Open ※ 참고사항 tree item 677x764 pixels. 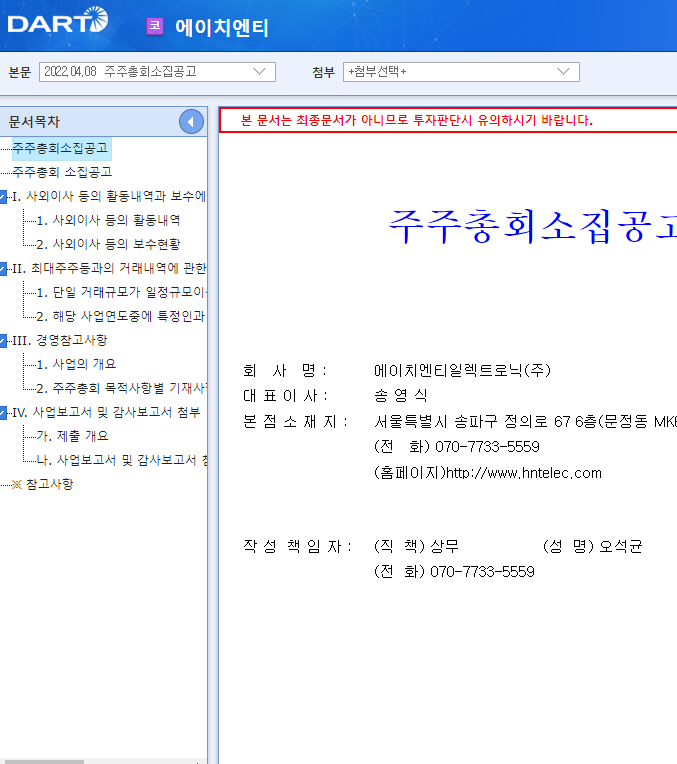click(x=42, y=484)
